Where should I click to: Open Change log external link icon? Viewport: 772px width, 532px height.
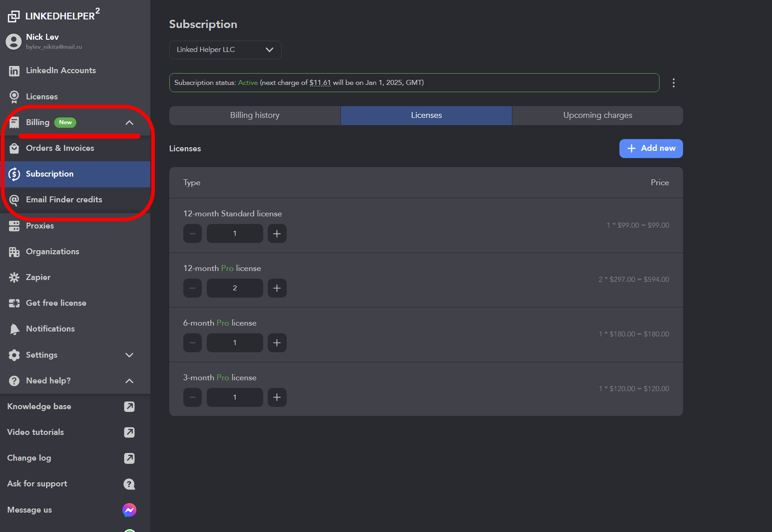[130, 458]
